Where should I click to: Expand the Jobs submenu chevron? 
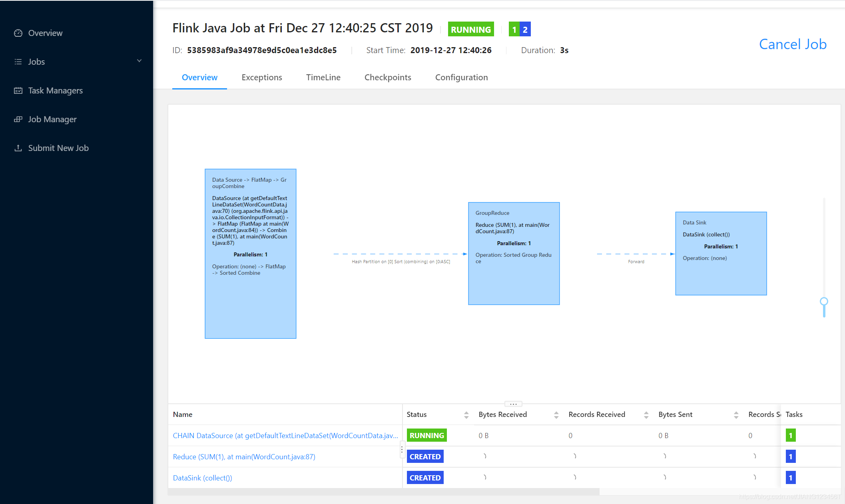[139, 61]
